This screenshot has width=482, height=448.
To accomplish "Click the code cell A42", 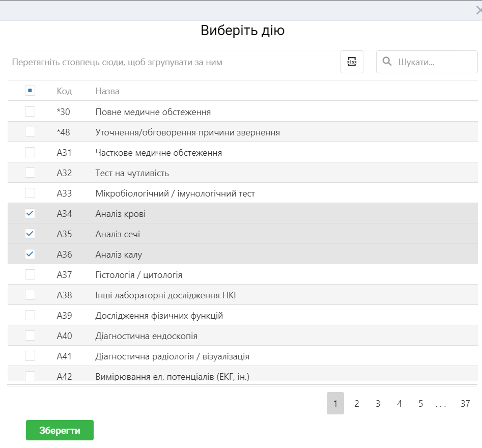I will [64, 376].
